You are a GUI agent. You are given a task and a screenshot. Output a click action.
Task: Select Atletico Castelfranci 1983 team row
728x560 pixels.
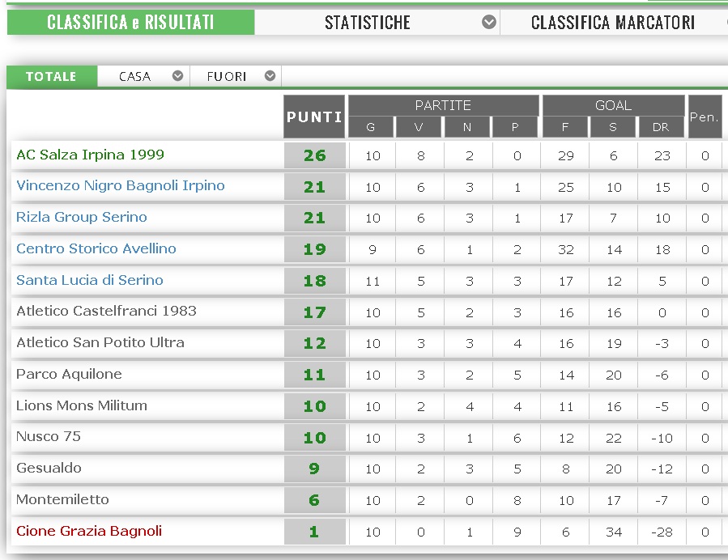click(x=106, y=311)
